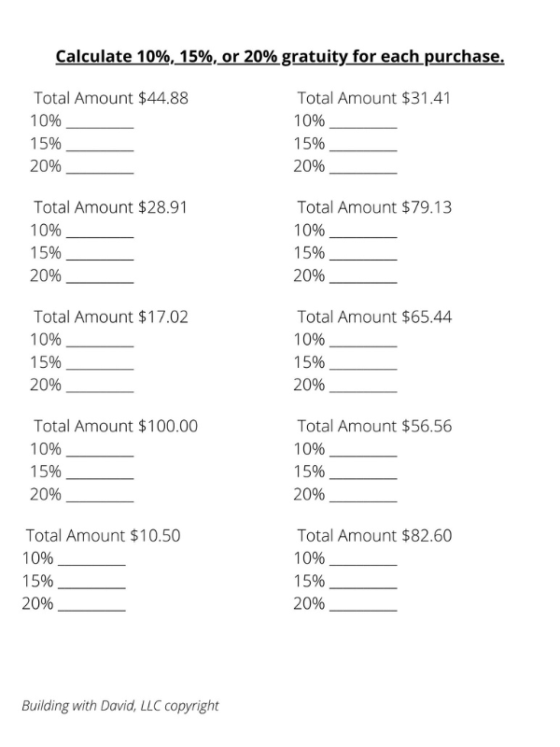Click the 20% blank under Total Amount $17.02

coord(100,387)
